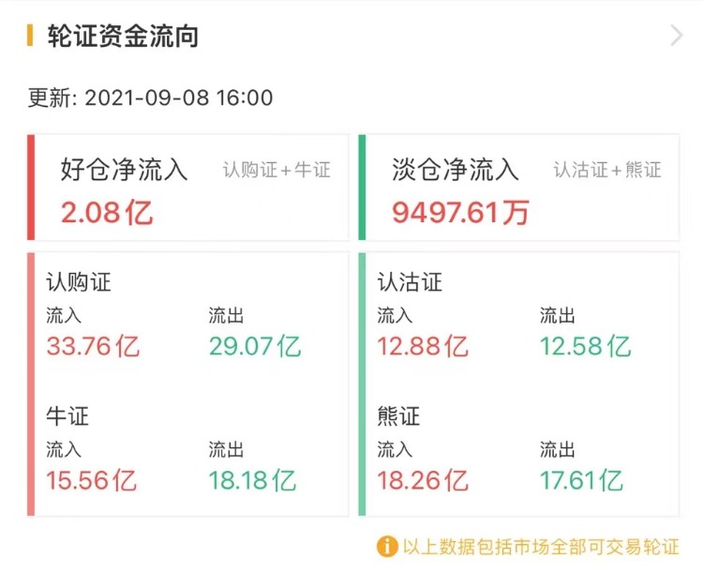This screenshot has height=588, width=703.
Task: Select the 好仓净流入 card
Action: tap(187, 188)
